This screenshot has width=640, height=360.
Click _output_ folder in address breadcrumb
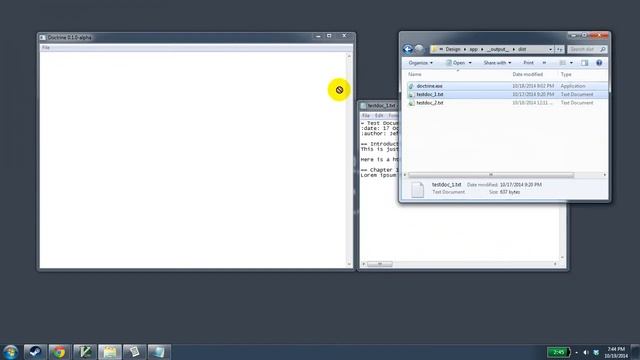coord(498,49)
